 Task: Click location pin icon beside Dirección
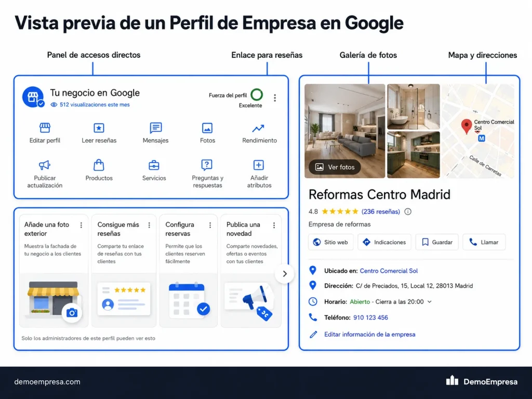point(313,285)
